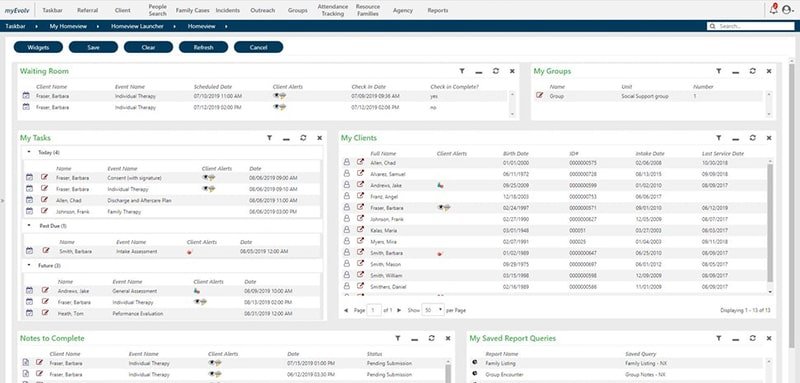Select "Peformance Evaluation" event for Heath, Tom

coord(138,313)
